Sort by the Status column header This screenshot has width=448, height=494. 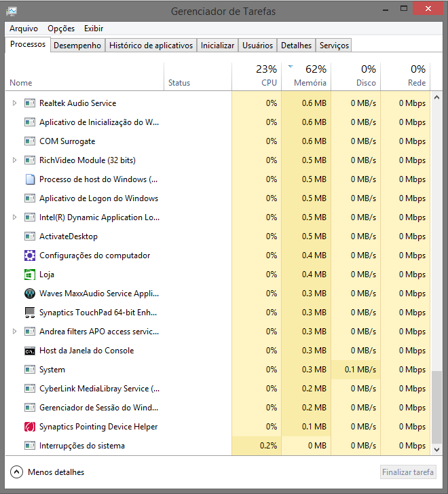(x=198, y=77)
